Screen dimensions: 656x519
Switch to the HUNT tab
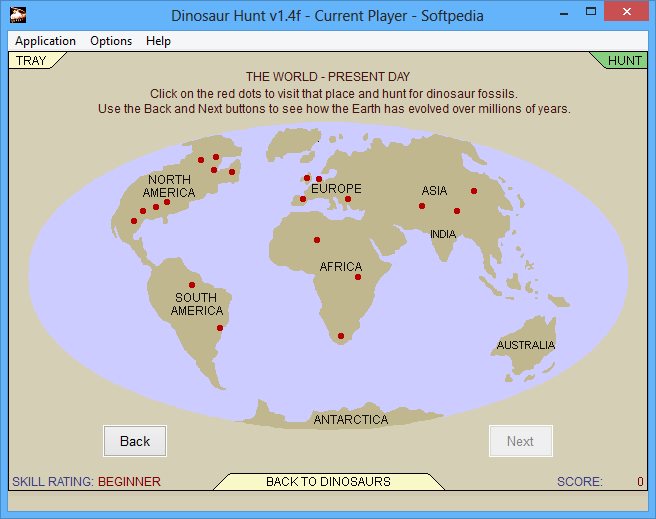click(624, 61)
